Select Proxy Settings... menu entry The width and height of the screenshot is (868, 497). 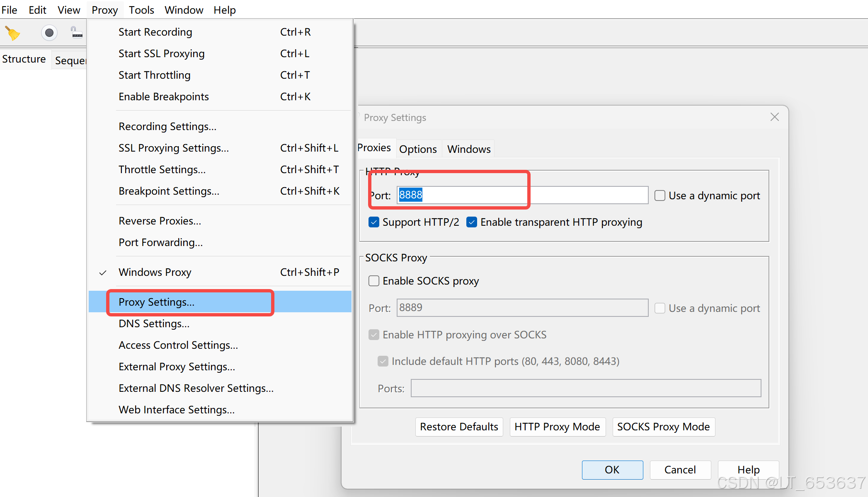point(156,302)
